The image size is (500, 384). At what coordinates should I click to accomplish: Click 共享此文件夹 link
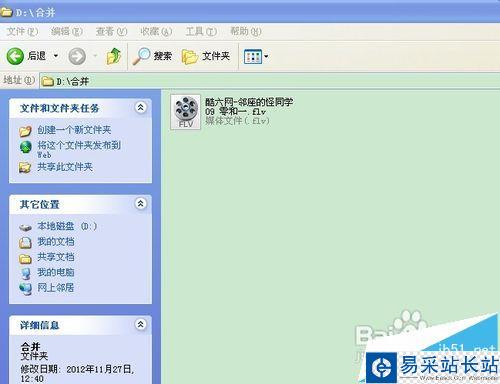[65, 167]
